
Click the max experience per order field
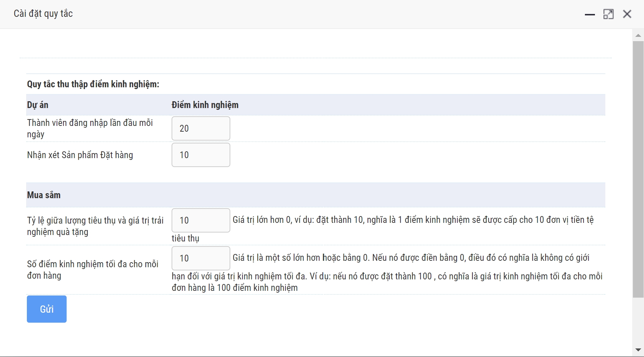(201, 258)
